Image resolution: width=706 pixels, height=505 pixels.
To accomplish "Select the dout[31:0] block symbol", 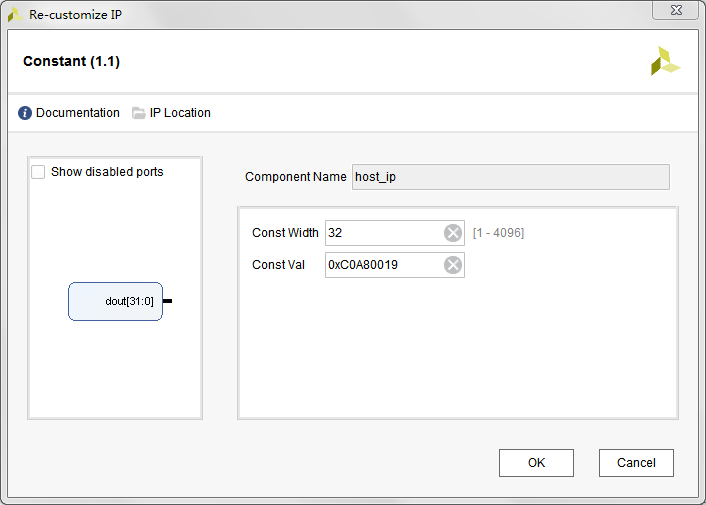I will coord(115,301).
